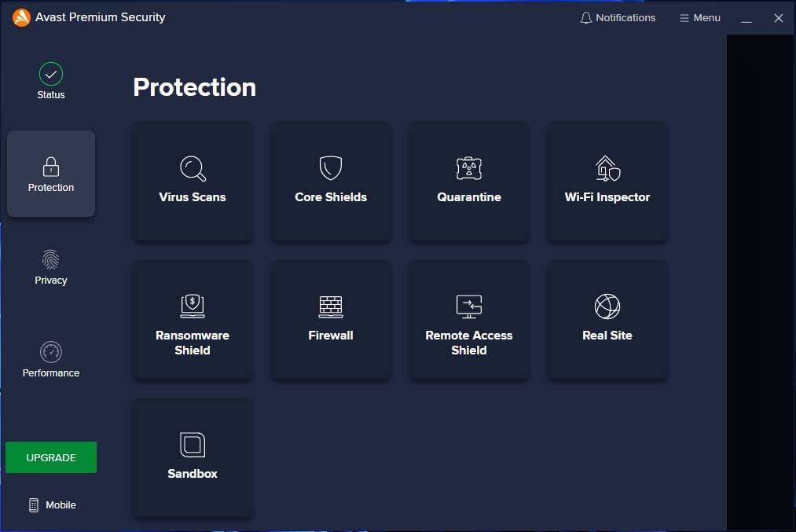
Task: Open Remote Access Shield
Action: (469, 320)
